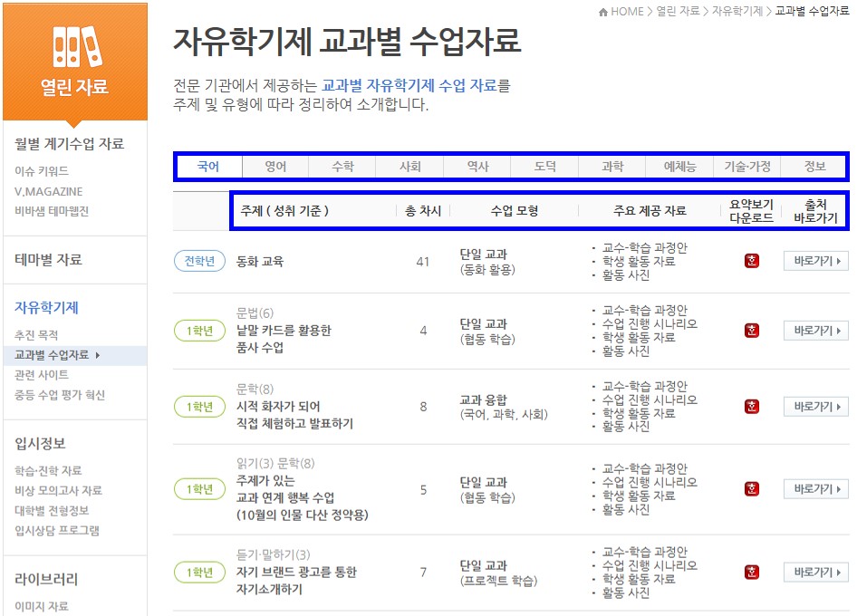Open 비바샘 테마웹진 link

tap(52, 211)
